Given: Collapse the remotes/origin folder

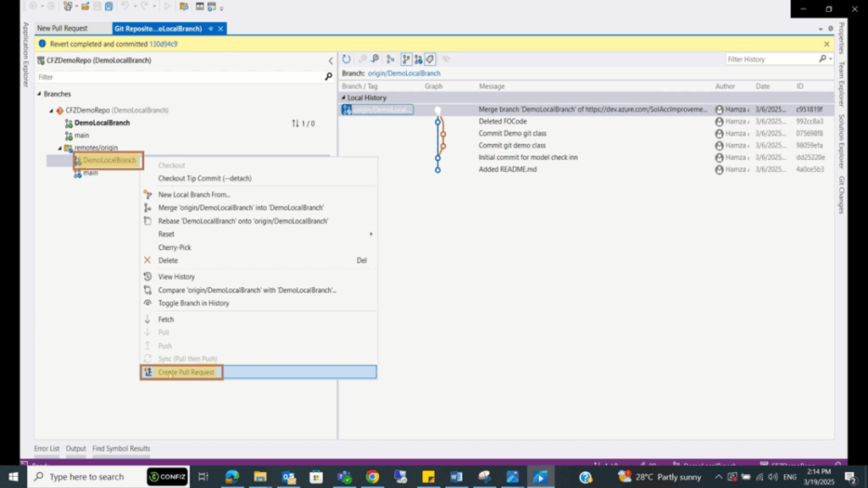Looking at the screenshot, I should click(x=60, y=147).
